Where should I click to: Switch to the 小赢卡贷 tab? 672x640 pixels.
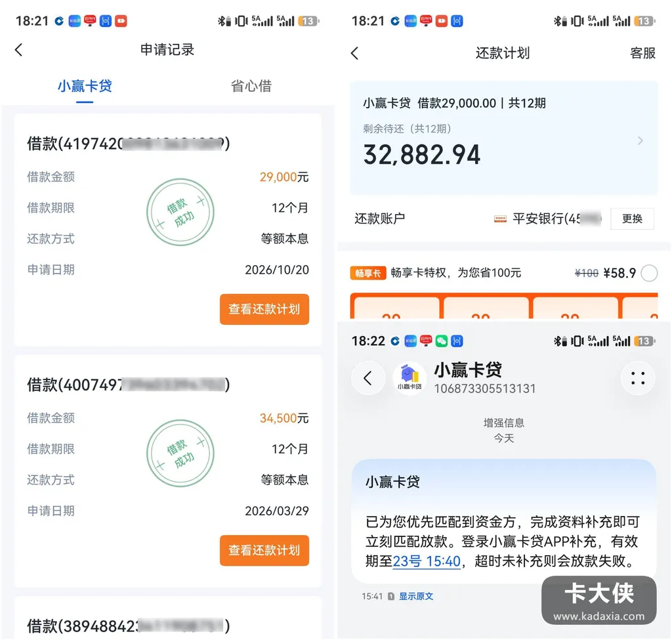point(85,86)
